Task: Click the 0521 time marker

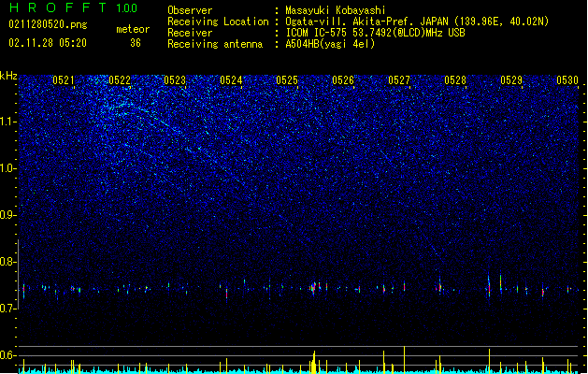Action: tap(64, 80)
